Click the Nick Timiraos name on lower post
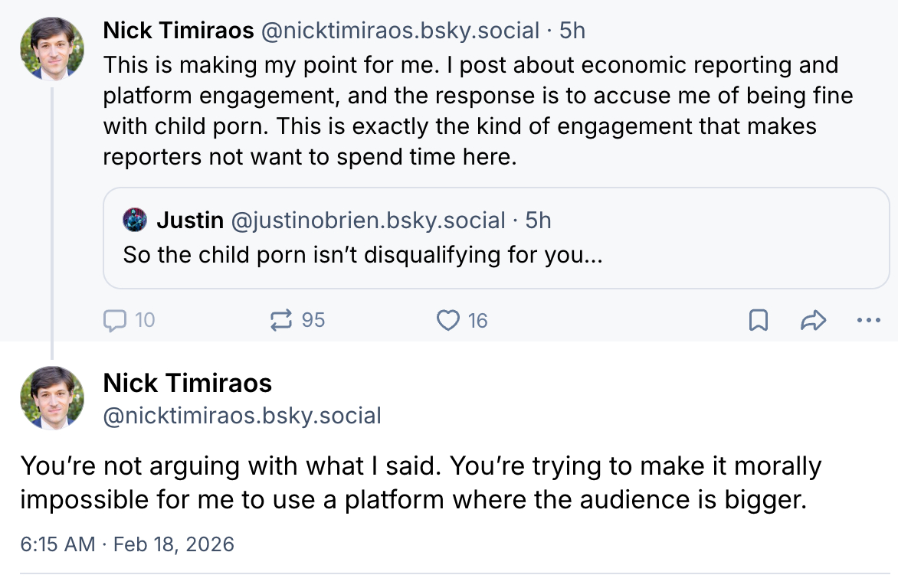898x588 pixels. click(188, 383)
